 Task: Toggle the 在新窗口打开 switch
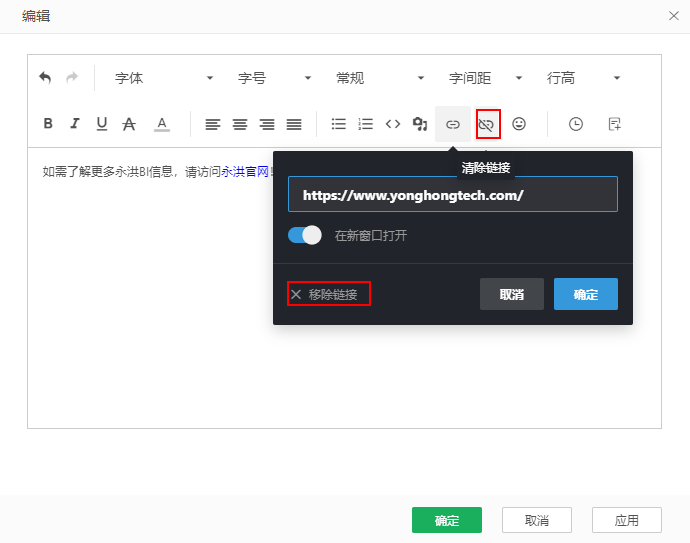[305, 235]
